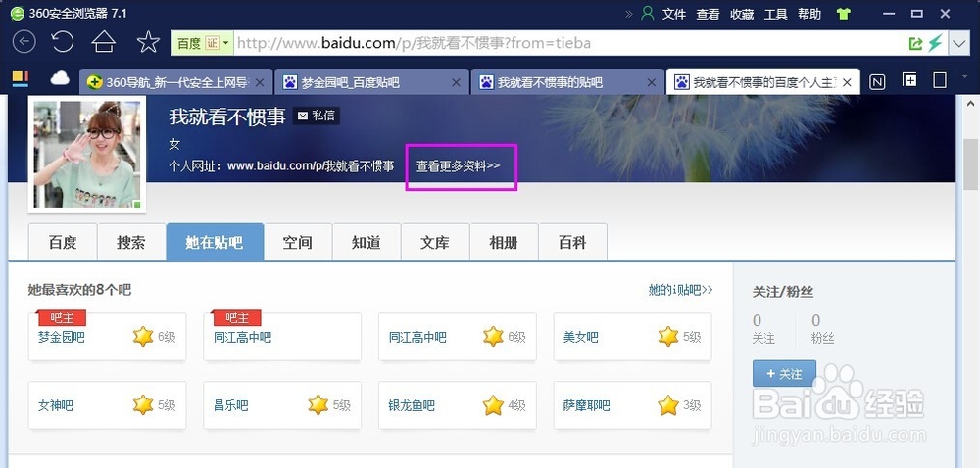
Task: Click the star icon on 梦金园吧 card
Action: click(143, 337)
